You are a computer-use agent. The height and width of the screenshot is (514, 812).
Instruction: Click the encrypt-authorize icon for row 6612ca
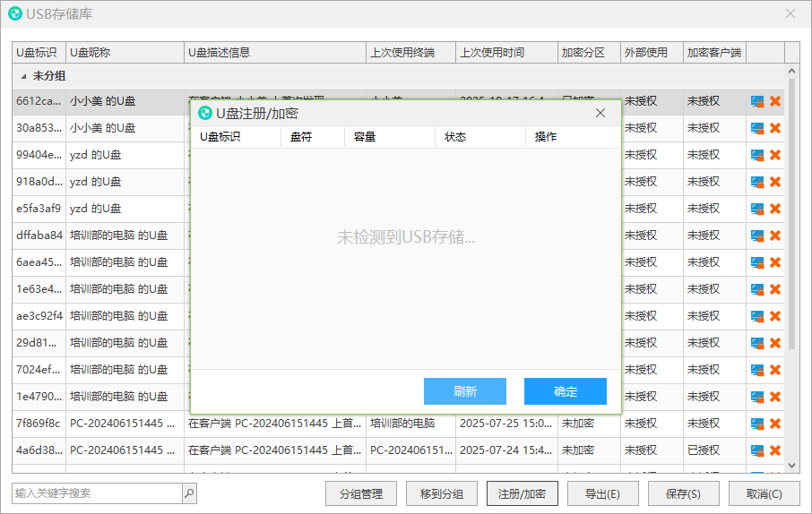[x=757, y=101]
